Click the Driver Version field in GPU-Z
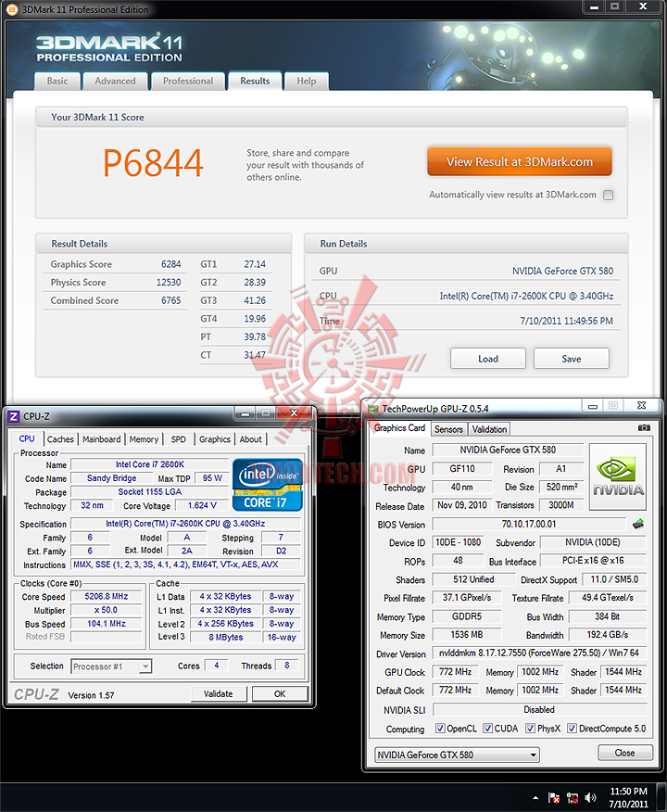Image resolution: width=667 pixels, height=812 pixels. 539,653
